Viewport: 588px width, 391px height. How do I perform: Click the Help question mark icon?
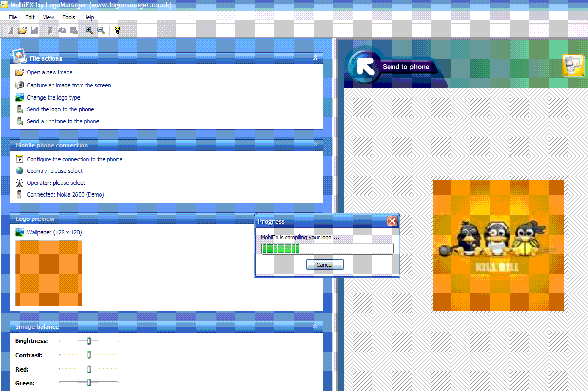point(117,30)
